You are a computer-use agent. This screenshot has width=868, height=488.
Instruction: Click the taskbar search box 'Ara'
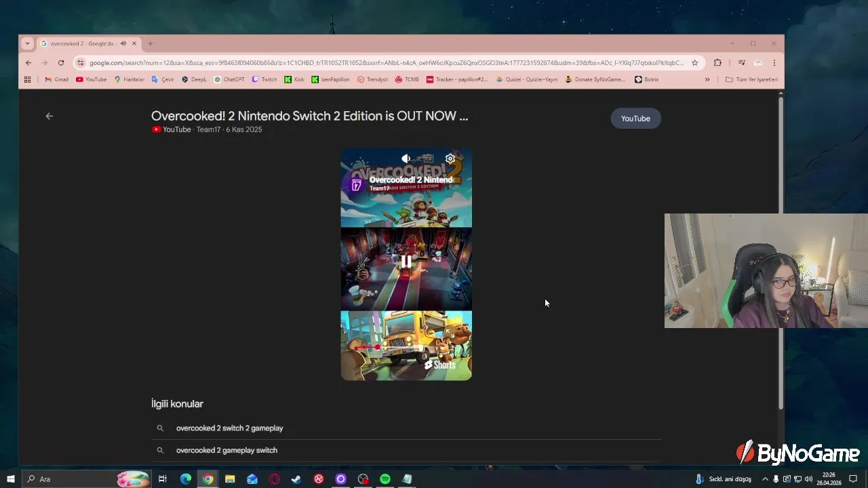point(85,479)
